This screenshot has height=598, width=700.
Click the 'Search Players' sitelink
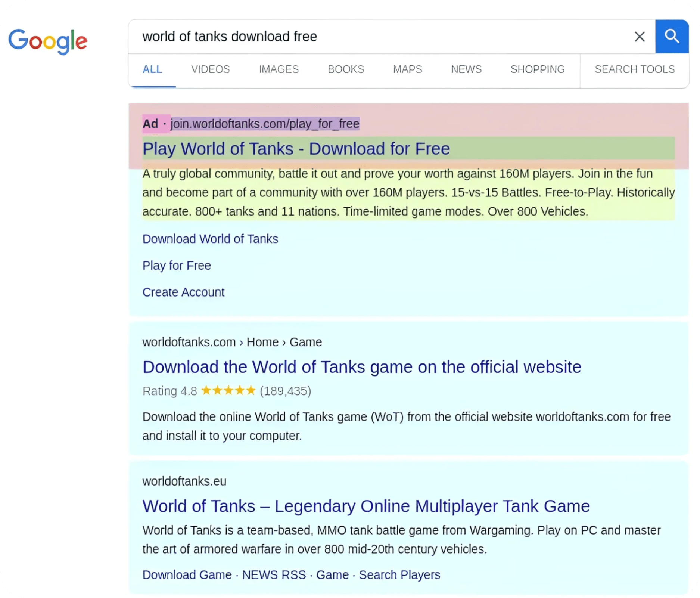tap(399, 575)
